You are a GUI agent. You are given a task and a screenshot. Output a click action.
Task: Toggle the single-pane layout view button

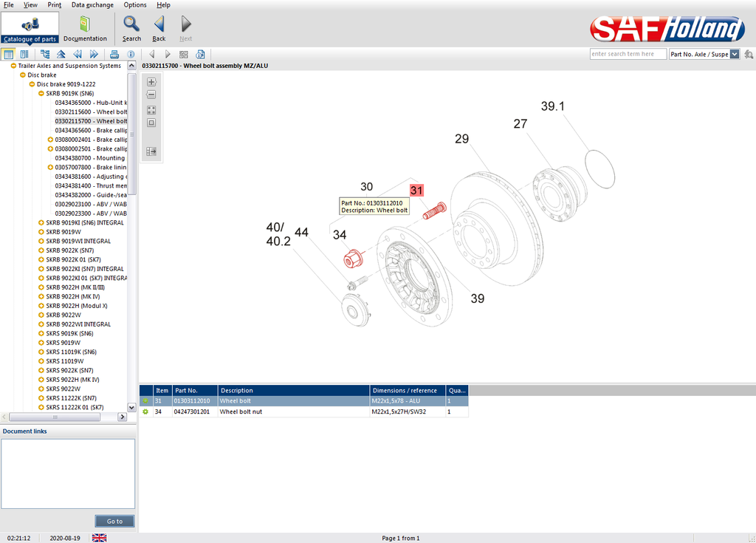pos(8,54)
